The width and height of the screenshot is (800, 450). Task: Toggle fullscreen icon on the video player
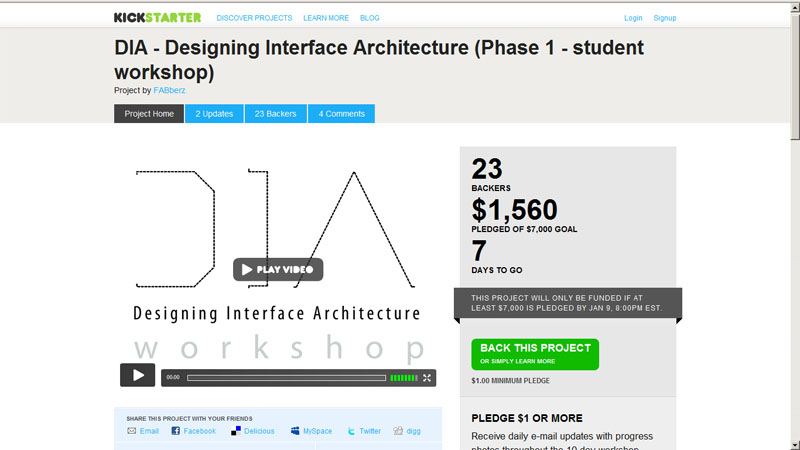tap(427, 378)
